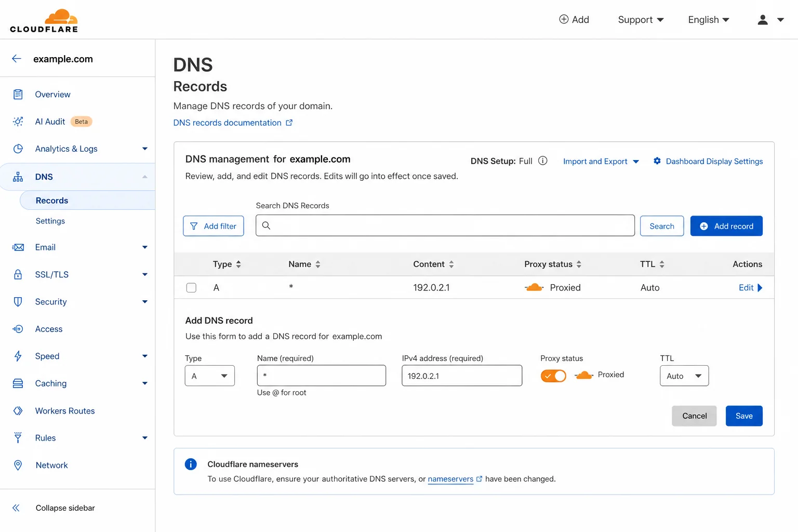This screenshot has width=798, height=532.
Task: Click the DNS network tree icon
Action: point(18,177)
